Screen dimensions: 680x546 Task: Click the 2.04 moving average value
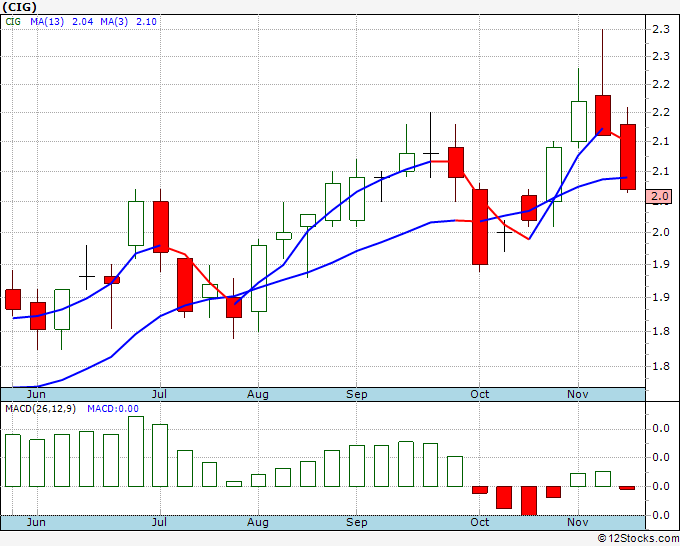[82, 22]
